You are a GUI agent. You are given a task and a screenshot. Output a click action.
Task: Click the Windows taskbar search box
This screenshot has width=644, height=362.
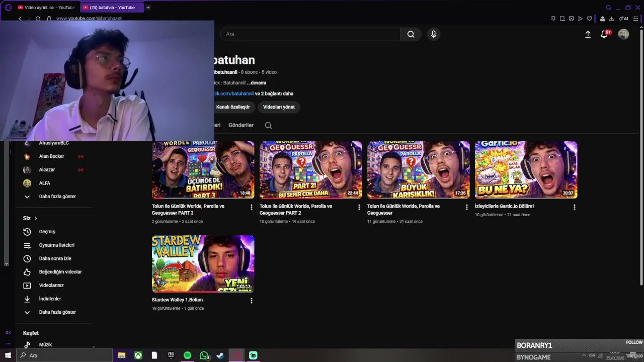(64, 355)
